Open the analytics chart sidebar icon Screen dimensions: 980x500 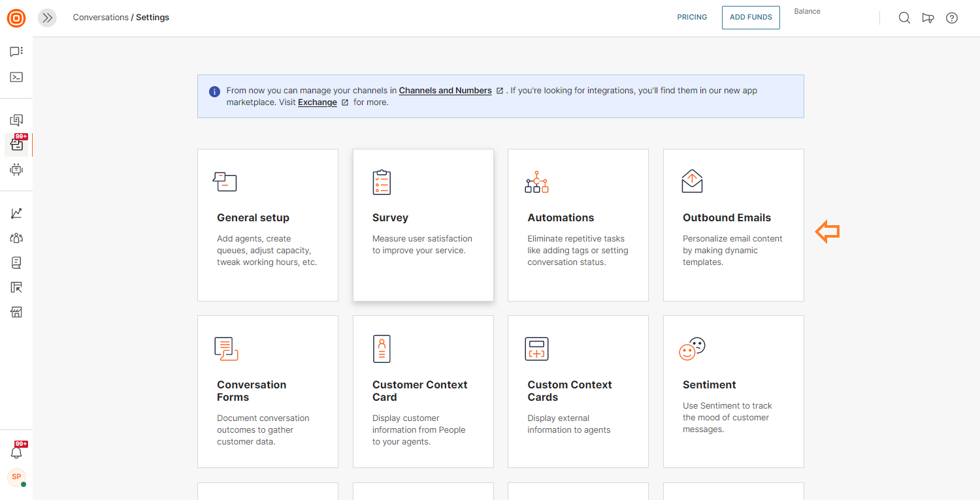[x=16, y=213]
